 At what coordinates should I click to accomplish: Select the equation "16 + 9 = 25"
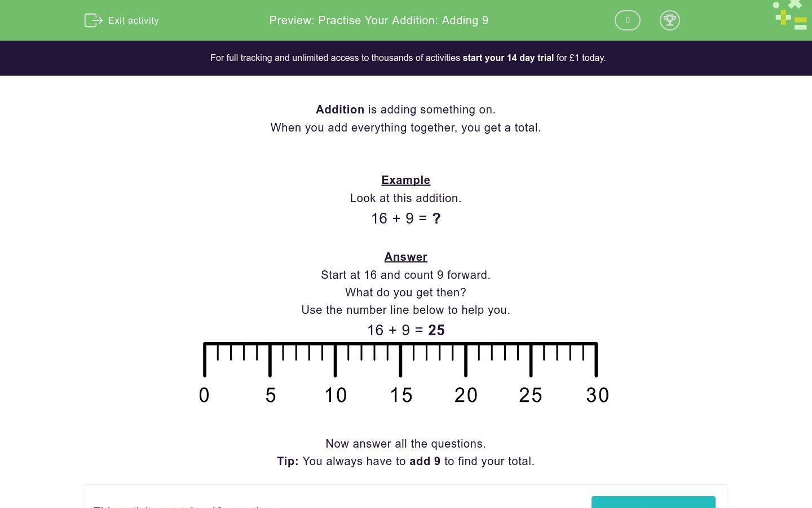[x=405, y=330]
